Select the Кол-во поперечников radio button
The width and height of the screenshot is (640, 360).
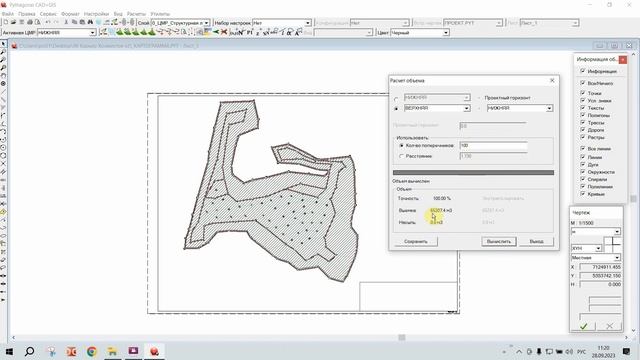[401, 145]
